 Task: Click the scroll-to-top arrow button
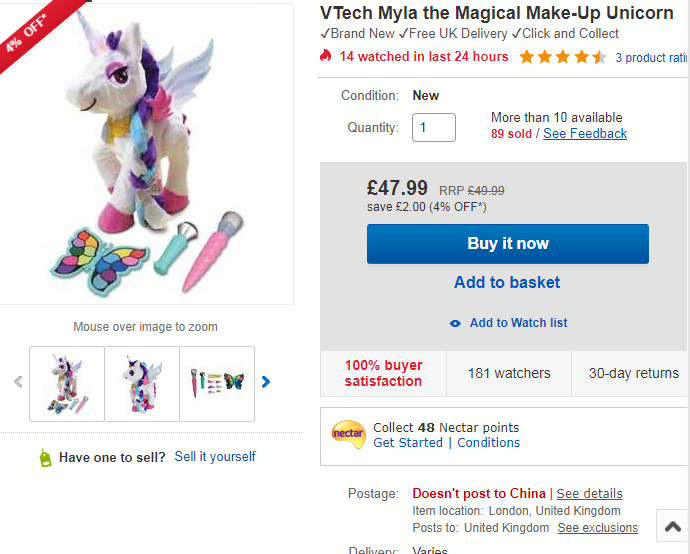pos(670,525)
